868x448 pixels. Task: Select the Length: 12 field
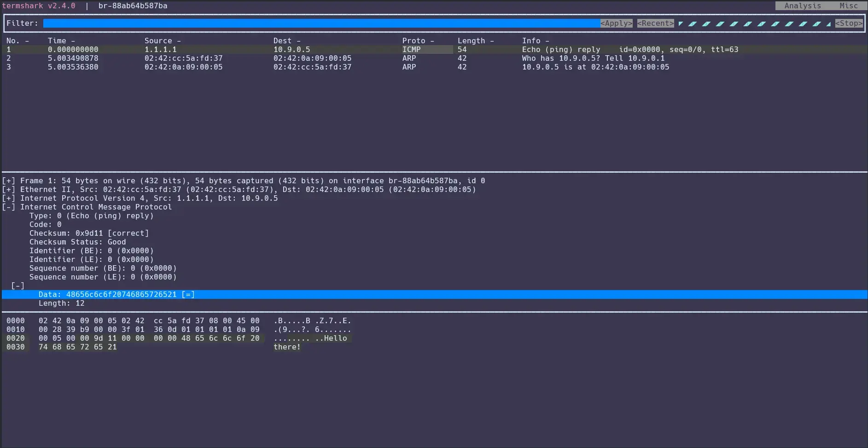[61, 303]
